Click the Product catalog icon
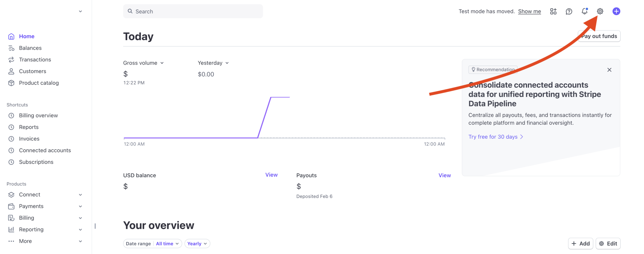 [11, 83]
